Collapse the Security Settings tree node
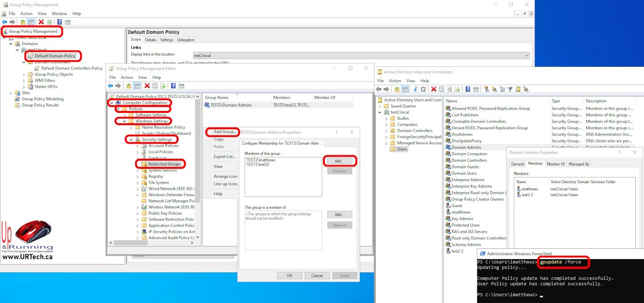Viewport: 644px width, 303px height. coord(131,140)
